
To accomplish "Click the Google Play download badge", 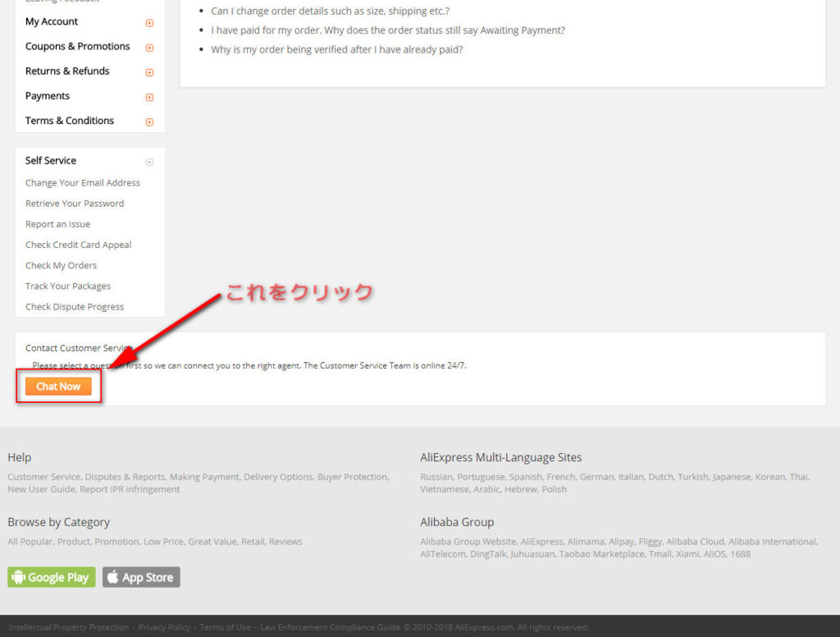I will [52, 577].
